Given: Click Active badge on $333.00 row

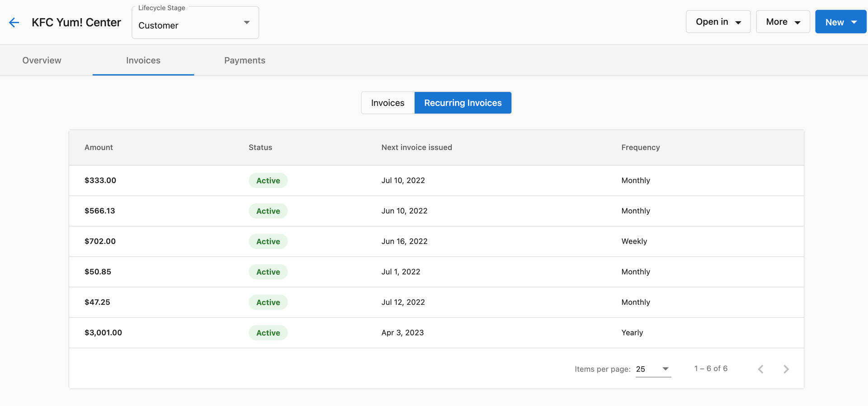Looking at the screenshot, I should click(268, 180).
